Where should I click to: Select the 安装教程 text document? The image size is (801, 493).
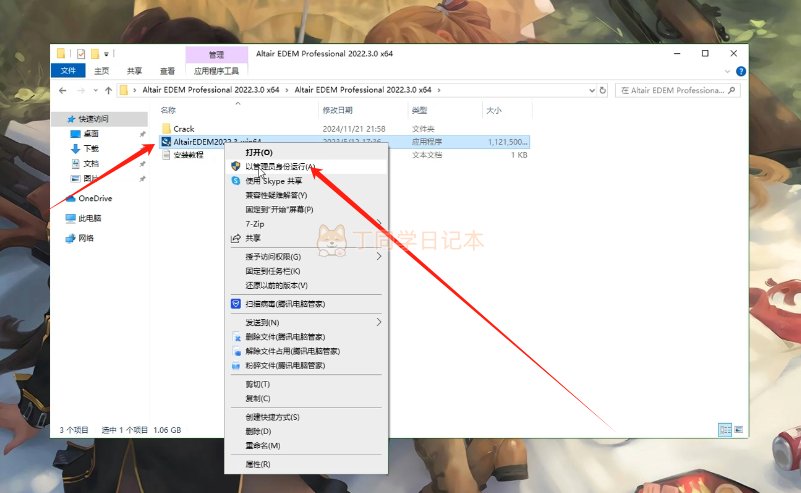click(x=188, y=155)
